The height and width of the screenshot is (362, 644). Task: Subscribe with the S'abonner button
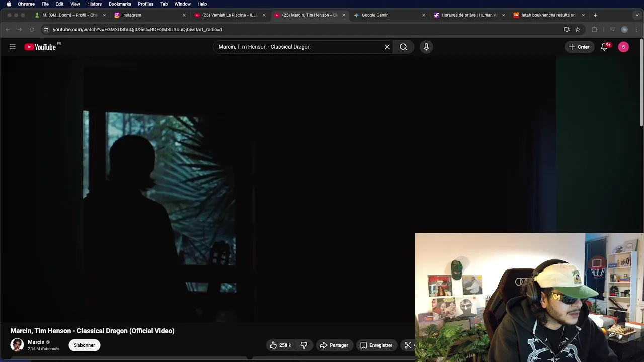(x=85, y=345)
